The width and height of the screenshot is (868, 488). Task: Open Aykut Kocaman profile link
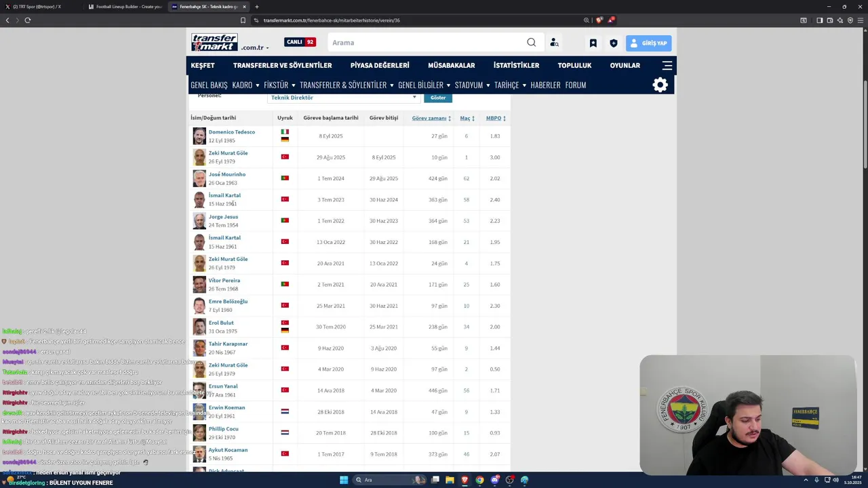pos(228,450)
